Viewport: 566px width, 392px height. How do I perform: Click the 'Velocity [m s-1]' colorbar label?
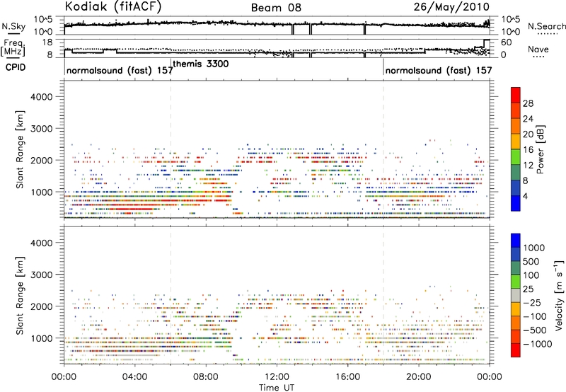(x=559, y=295)
